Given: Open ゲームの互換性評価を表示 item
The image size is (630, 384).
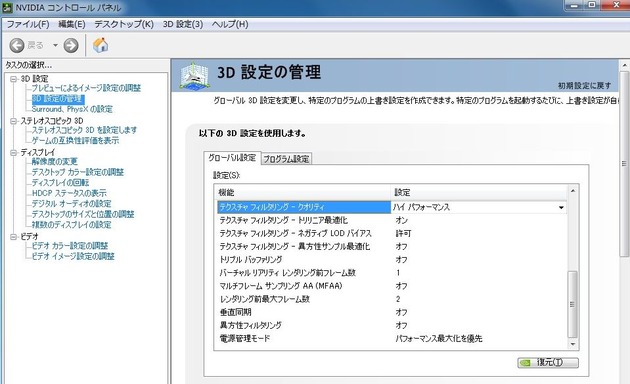Looking at the screenshot, I should pos(75,141).
